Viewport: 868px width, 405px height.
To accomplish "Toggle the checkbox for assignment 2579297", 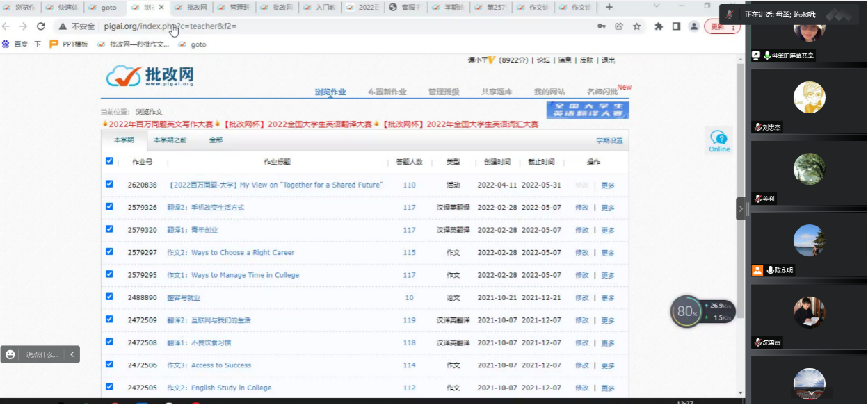I will click(109, 251).
